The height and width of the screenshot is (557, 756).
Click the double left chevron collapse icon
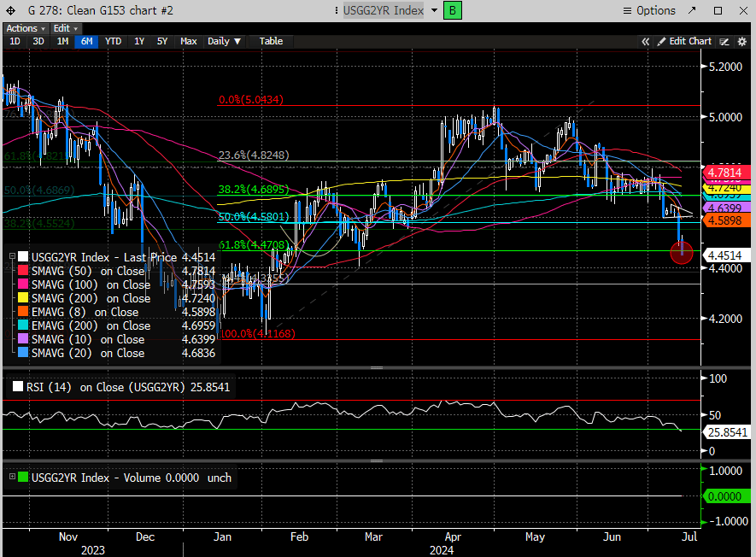(x=646, y=41)
